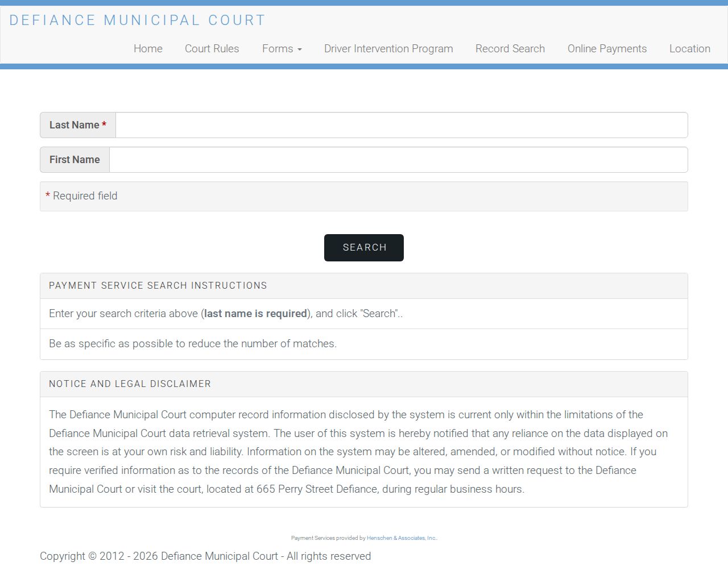The width and height of the screenshot is (728, 566).
Task: Click the 'Required field' notice text
Action: click(x=81, y=196)
